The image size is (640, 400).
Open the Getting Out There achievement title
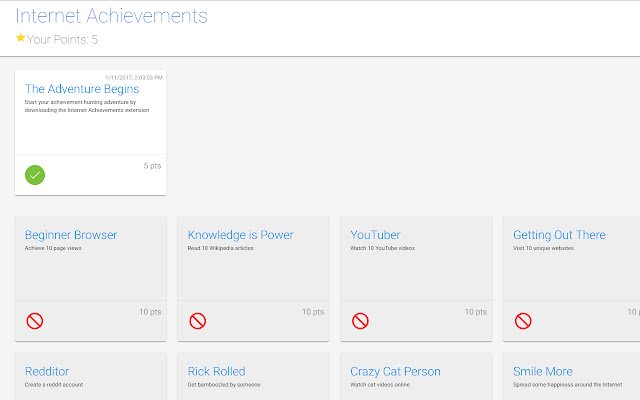(x=559, y=235)
